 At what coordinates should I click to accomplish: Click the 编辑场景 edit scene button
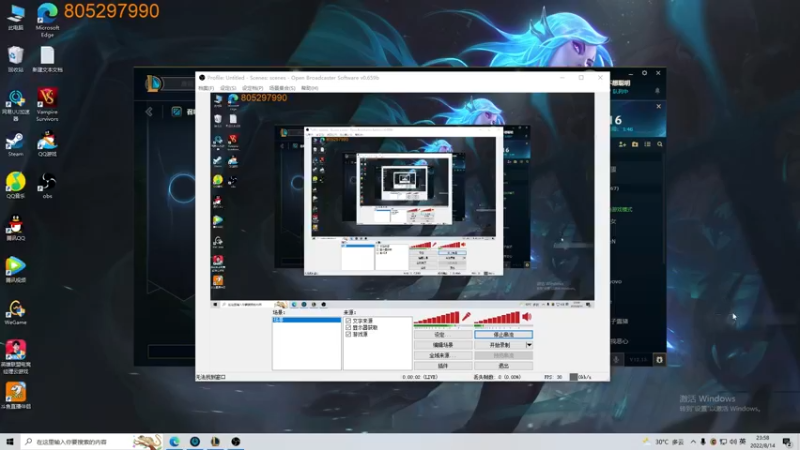[442, 345]
